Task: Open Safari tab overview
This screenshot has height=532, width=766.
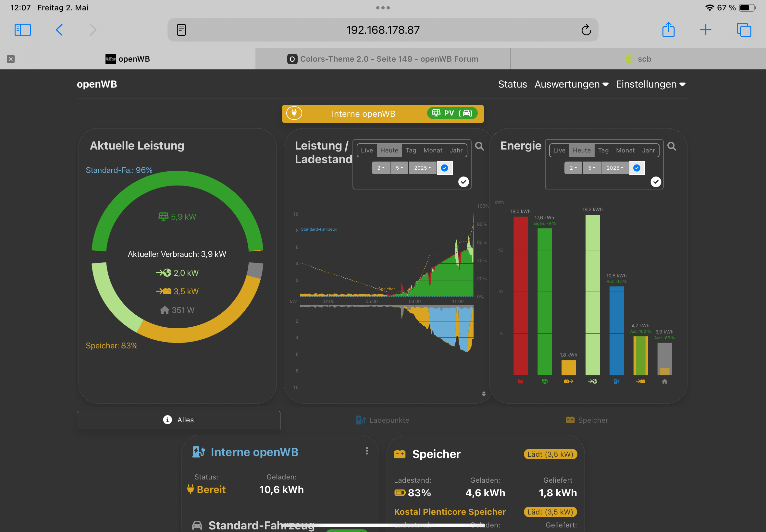Action: click(x=744, y=30)
